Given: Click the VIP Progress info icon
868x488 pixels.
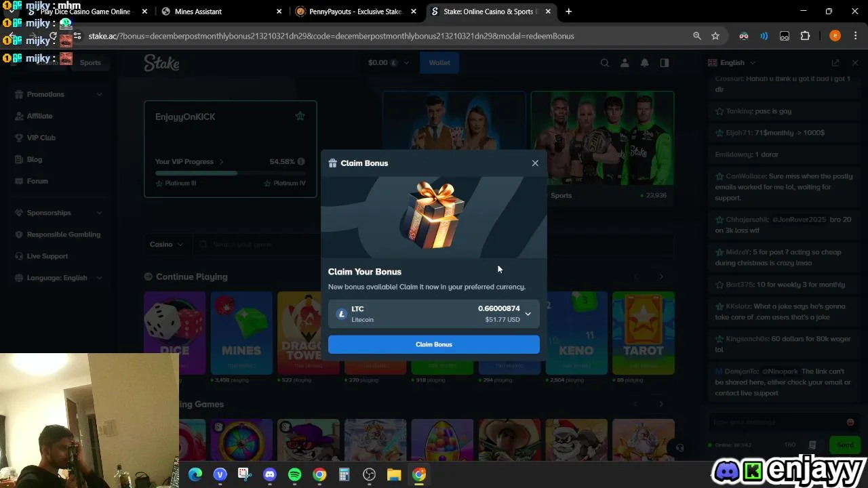Looking at the screenshot, I should pos(301,161).
